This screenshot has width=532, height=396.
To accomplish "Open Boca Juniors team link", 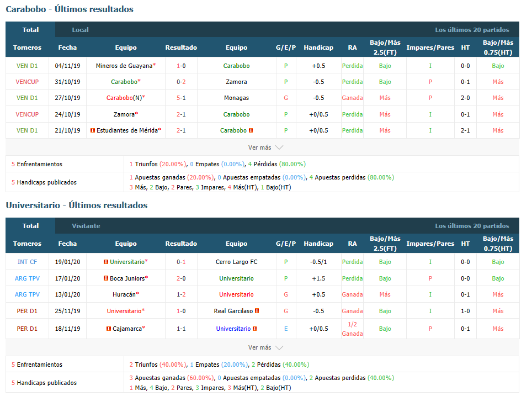I will pyautogui.click(x=129, y=278).
